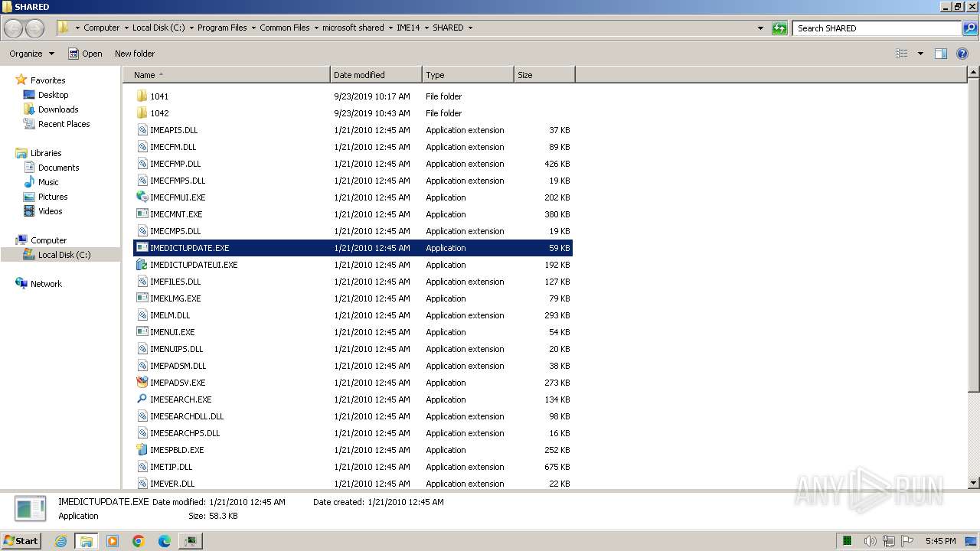Expand the dropdown after the IME14 breadcrumb
Screen dimensions: 980x551
coord(426,28)
